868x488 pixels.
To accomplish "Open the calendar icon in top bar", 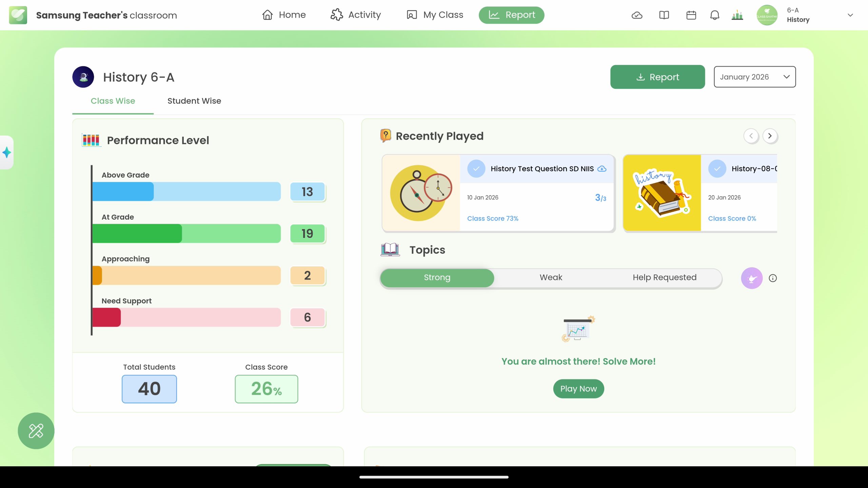I will (691, 15).
